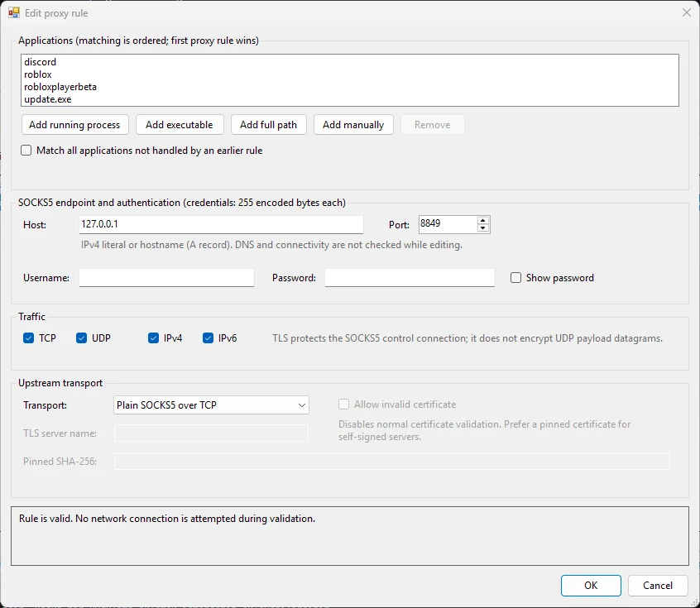The image size is (700, 608).
Task: Check Match all applications option
Action: coord(26,151)
